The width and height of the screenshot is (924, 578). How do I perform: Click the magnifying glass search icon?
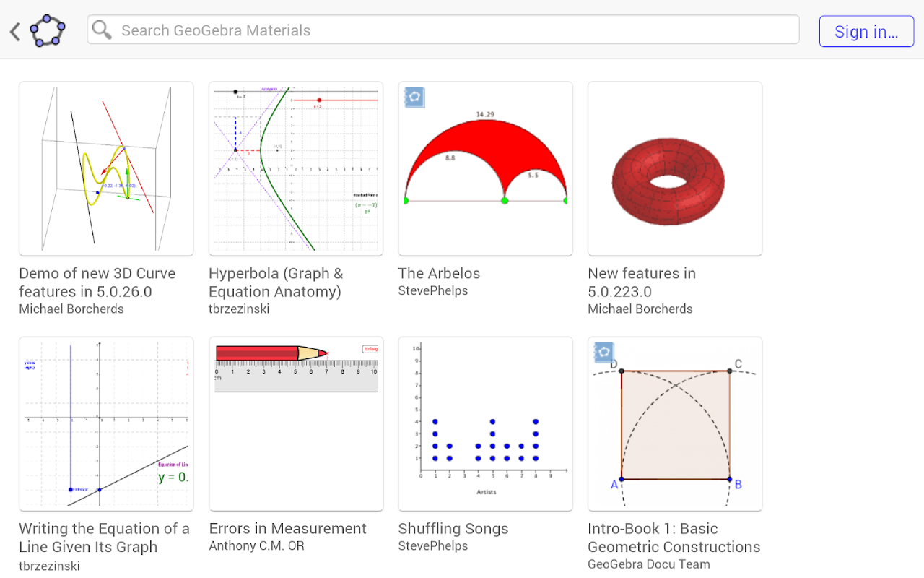click(x=103, y=30)
